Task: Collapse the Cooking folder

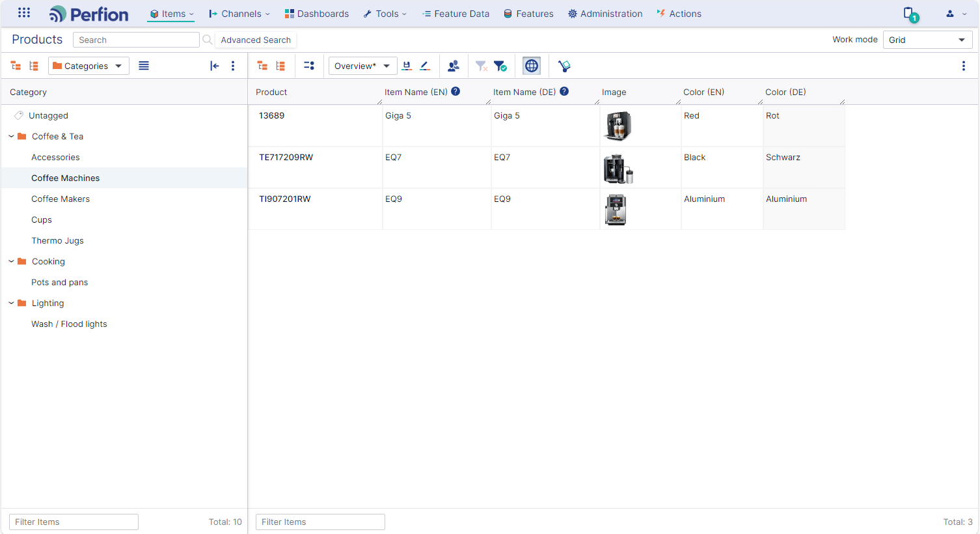Action: [x=11, y=261]
